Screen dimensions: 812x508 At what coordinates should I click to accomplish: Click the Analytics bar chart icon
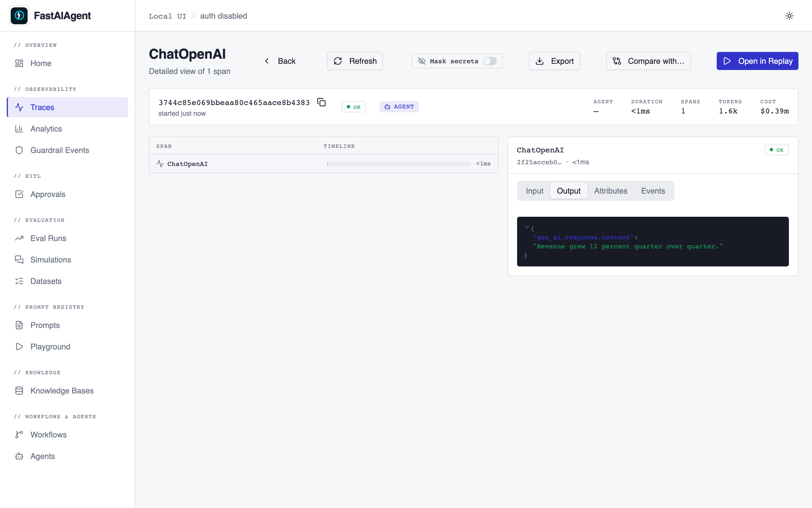[19, 129]
